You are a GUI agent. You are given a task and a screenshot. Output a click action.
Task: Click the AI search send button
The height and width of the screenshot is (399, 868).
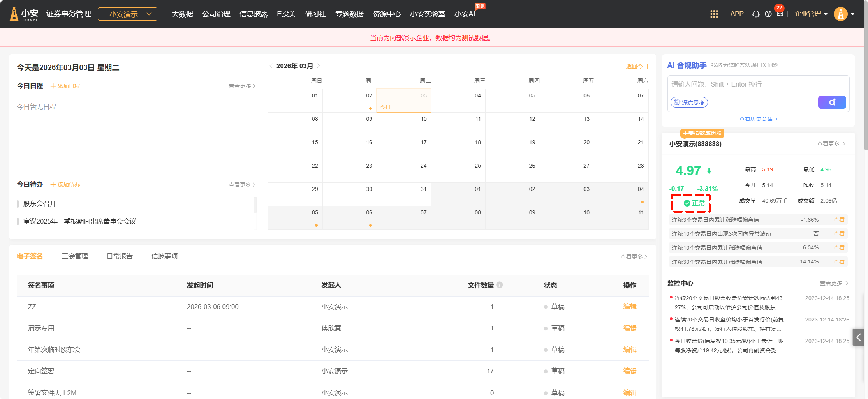click(832, 102)
